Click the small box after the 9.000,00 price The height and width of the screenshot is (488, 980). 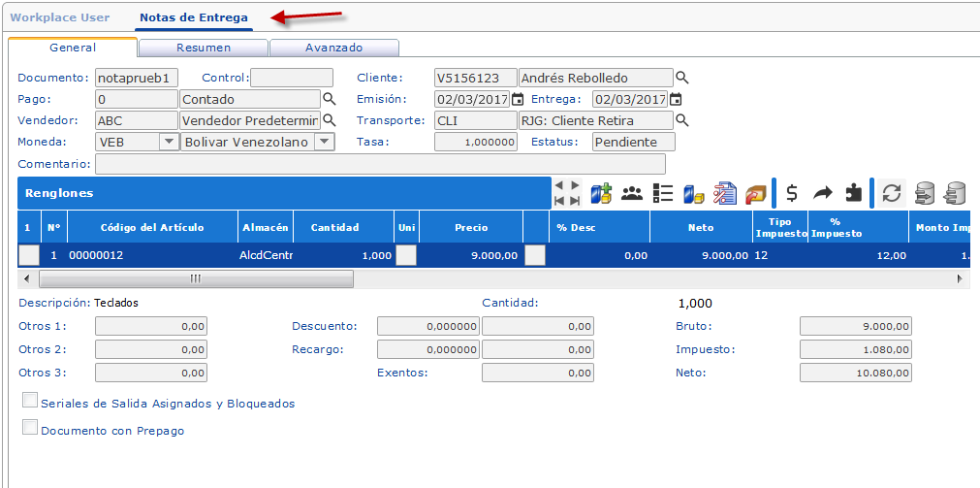tap(534, 255)
